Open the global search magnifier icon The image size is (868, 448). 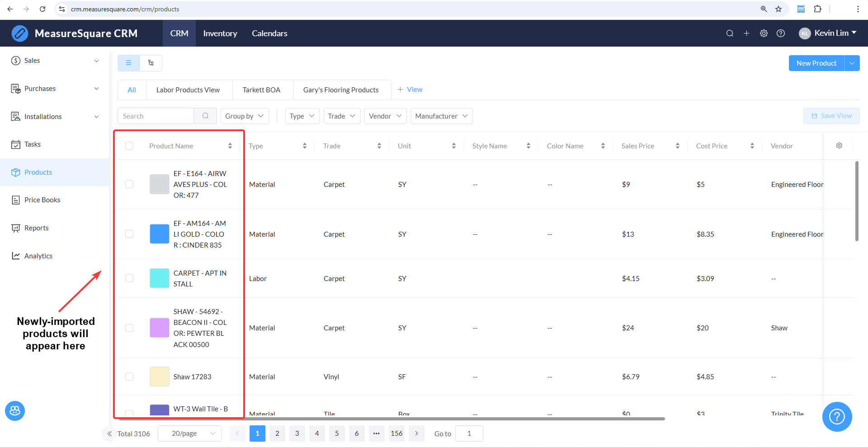tap(730, 33)
